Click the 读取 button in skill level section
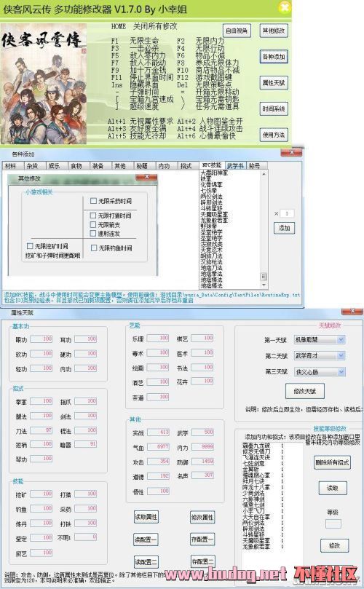The height and width of the screenshot is (589, 364). 333,488
